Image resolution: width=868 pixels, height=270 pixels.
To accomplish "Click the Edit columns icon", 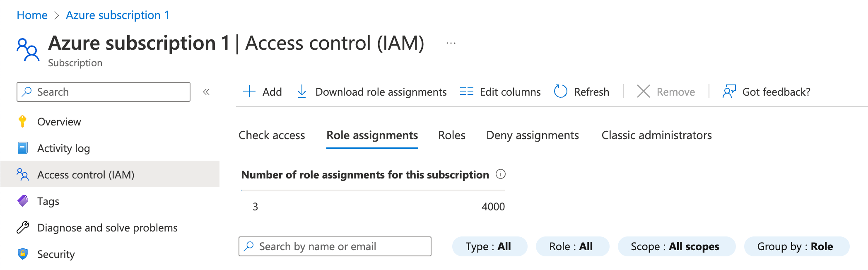I will click(466, 92).
